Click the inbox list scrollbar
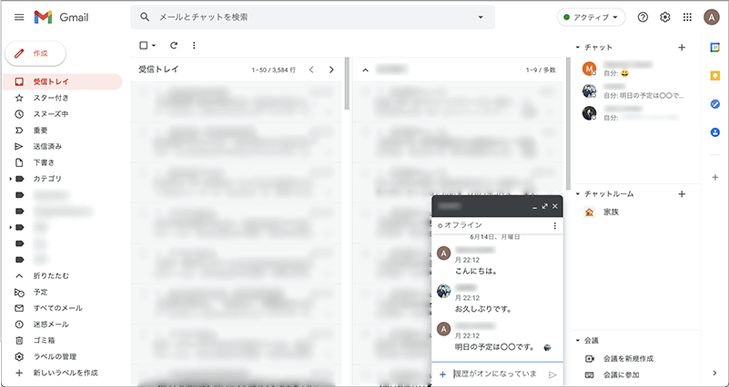Image resolution: width=729 pixels, height=387 pixels. [x=347, y=84]
